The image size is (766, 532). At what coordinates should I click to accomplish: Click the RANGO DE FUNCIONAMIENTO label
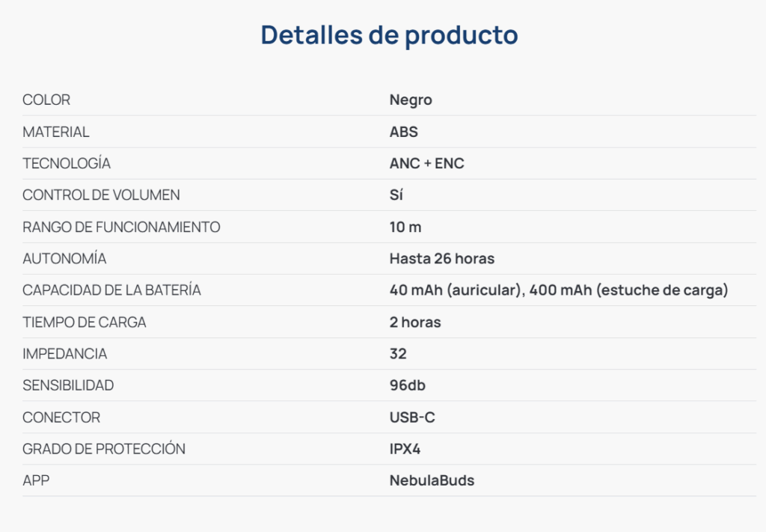point(121,227)
